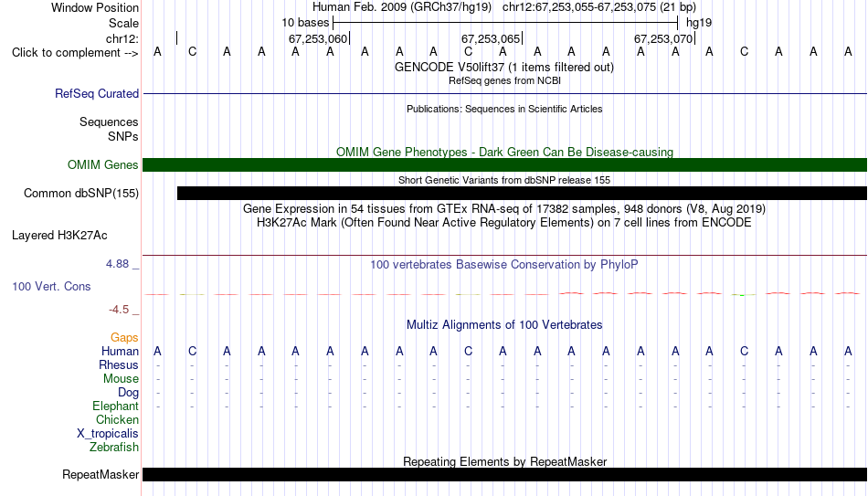
Task: Click the H3K27Ac Mark ENCODE track title
Action: click(x=503, y=223)
